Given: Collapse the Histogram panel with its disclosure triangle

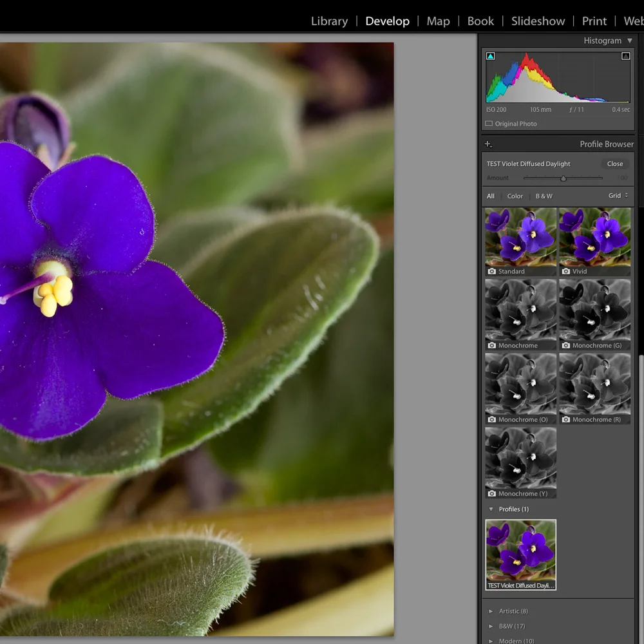Looking at the screenshot, I should click(630, 40).
